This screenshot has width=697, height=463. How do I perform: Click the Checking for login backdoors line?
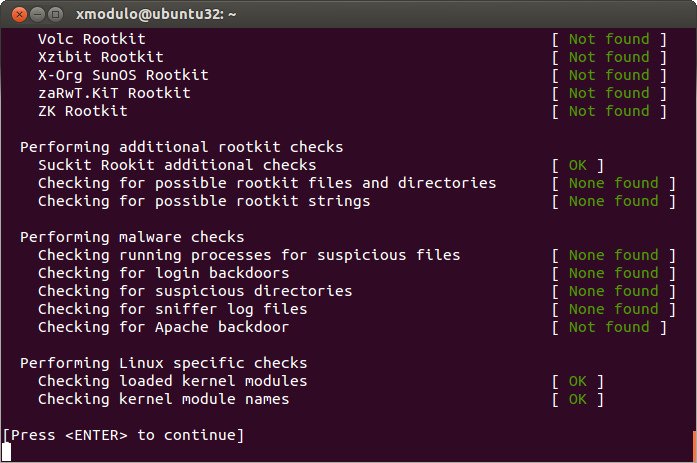coord(163,273)
